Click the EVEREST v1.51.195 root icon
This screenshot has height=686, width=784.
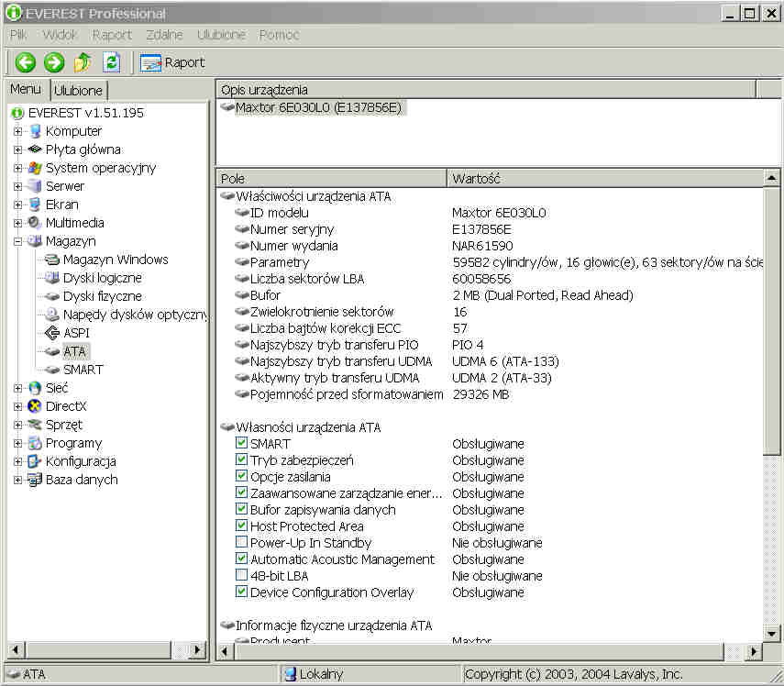pos(17,113)
